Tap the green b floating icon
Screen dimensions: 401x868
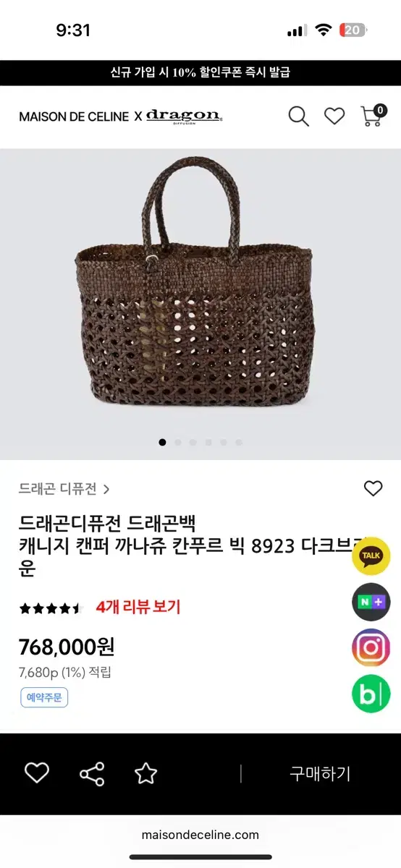(x=371, y=694)
